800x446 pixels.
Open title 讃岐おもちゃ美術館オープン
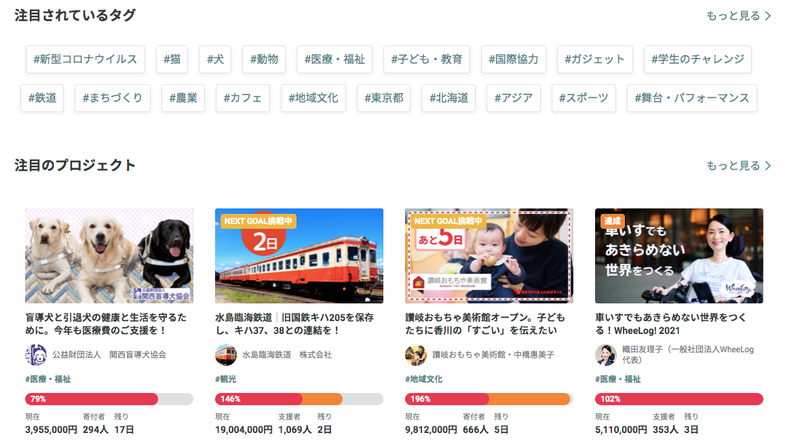coord(485,324)
